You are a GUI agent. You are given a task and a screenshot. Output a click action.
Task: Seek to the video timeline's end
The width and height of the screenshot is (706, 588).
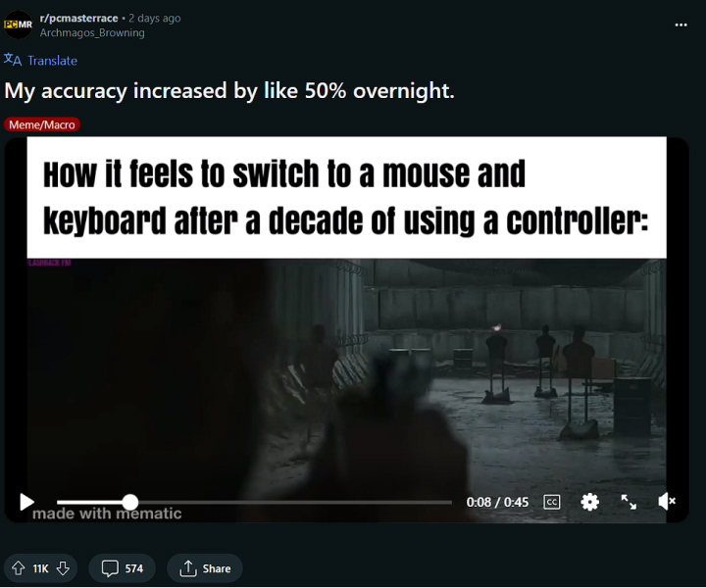[x=451, y=502]
